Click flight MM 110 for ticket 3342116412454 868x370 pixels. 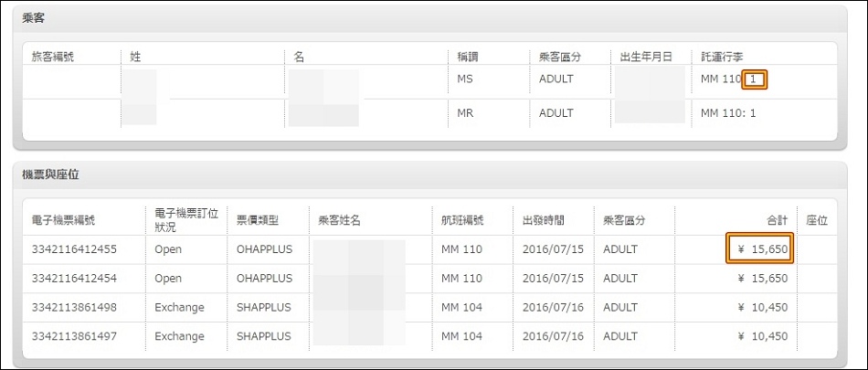[x=461, y=279]
